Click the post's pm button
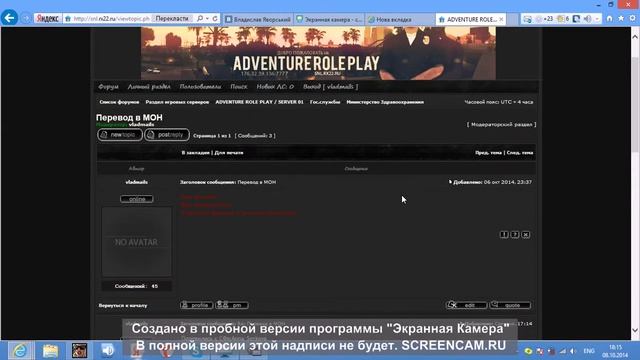640x360 pixels. (232, 305)
